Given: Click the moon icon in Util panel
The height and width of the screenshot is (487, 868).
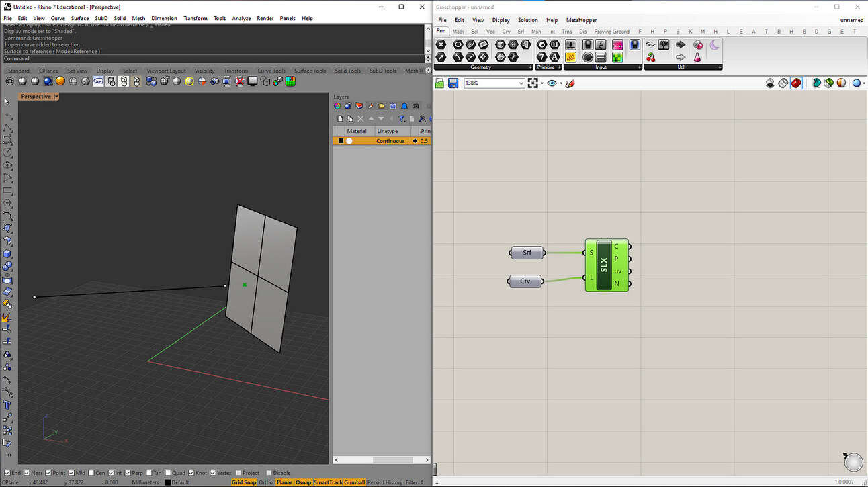Looking at the screenshot, I should pyautogui.click(x=714, y=45).
